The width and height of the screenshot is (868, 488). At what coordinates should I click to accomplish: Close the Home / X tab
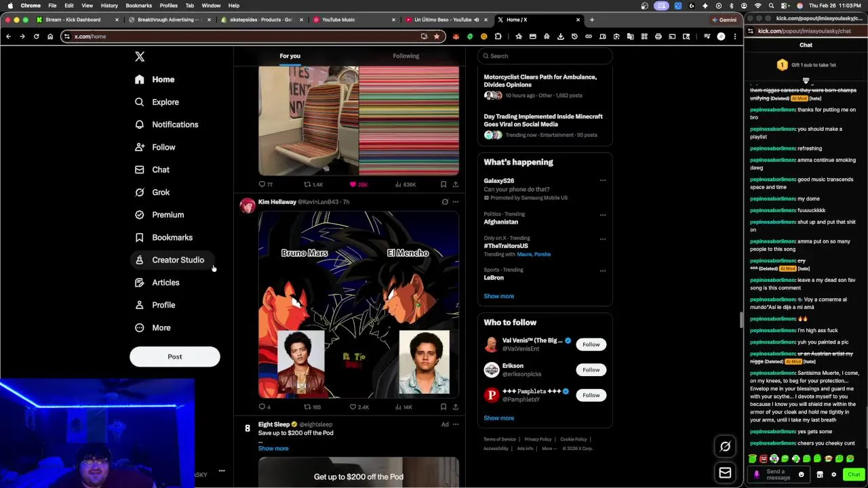[x=578, y=20]
